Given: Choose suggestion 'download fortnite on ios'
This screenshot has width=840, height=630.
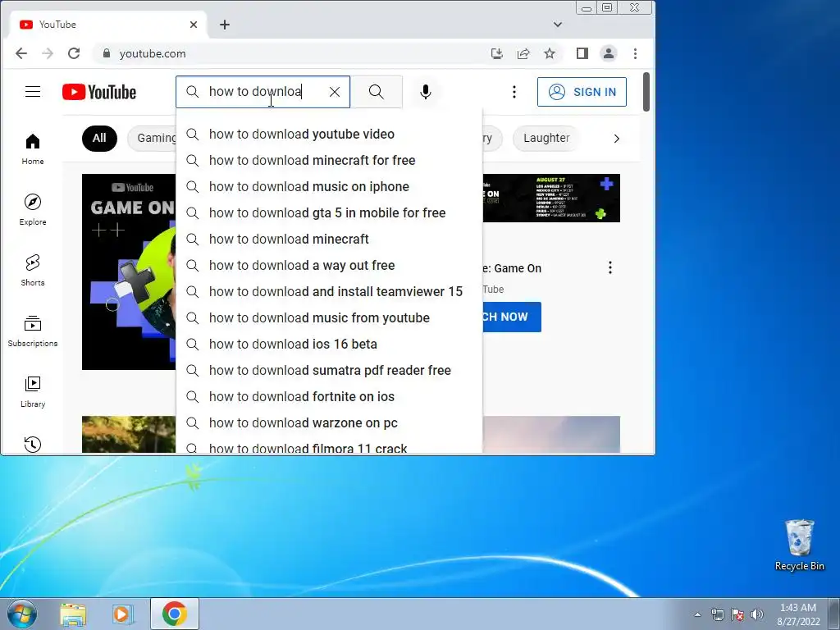Looking at the screenshot, I should 329,396.
